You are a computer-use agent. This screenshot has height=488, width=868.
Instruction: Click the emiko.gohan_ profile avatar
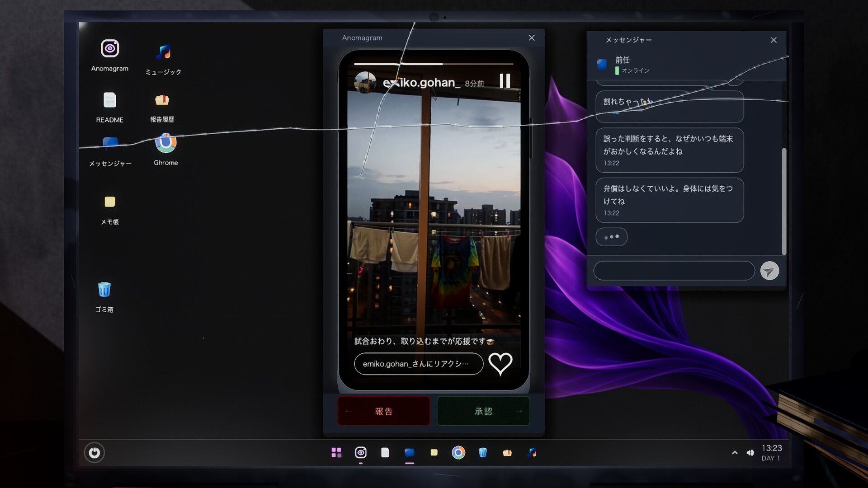click(365, 83)
